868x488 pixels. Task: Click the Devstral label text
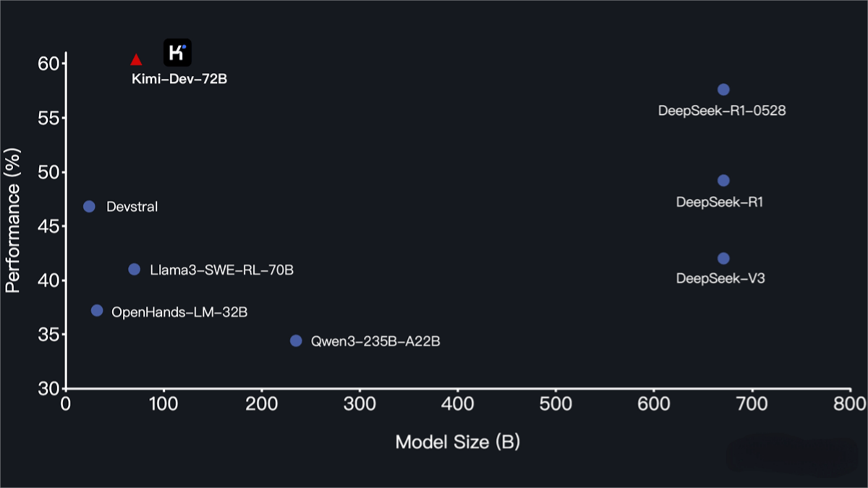pyautogui.click(x=132, y=207)
